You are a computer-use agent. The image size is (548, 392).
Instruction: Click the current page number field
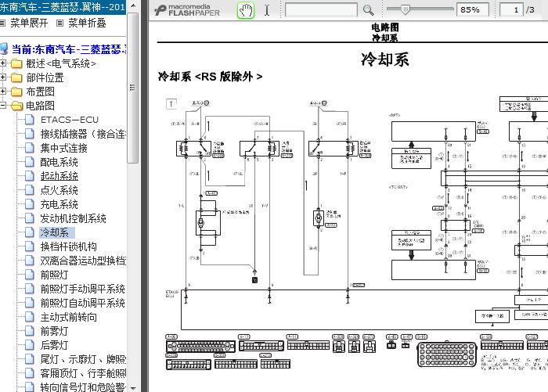[x=511, y=10]
